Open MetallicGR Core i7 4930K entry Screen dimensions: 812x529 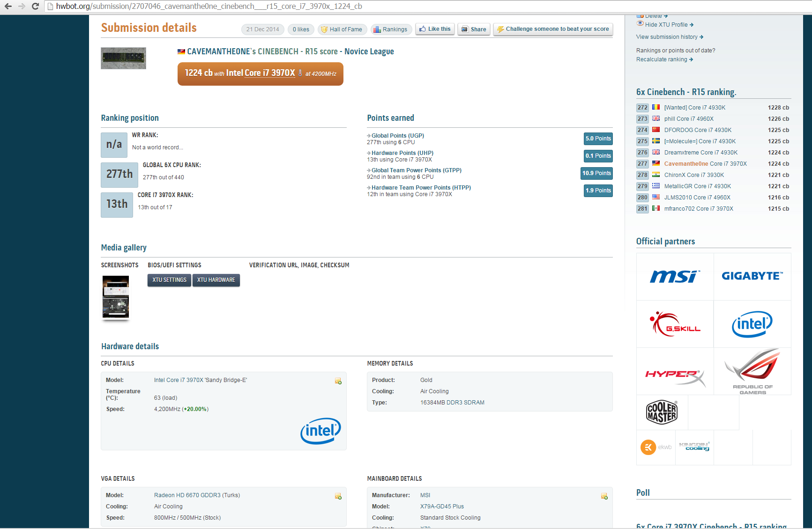(x=697, y=186)
